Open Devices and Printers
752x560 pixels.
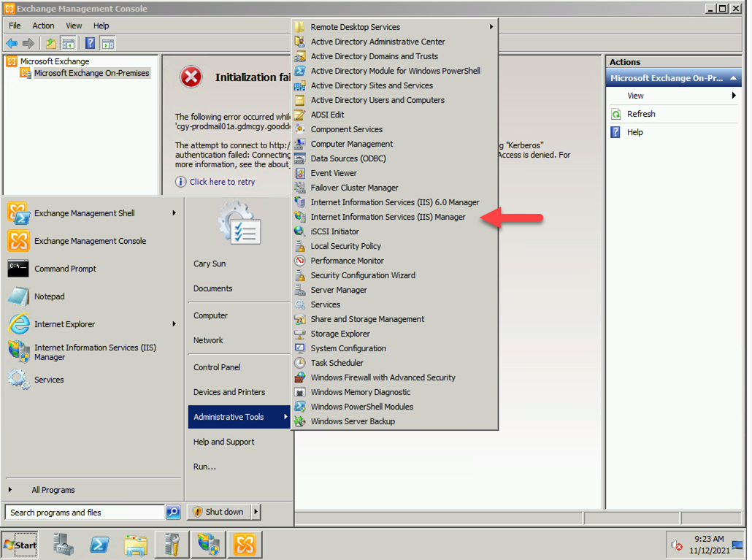pos(229,392)
